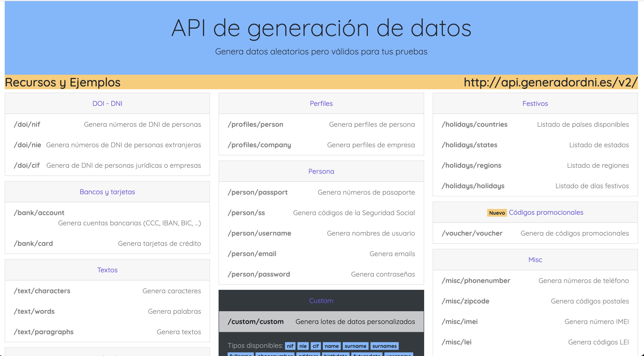This screenshot has width=644, height=356.
Task: Click the cif type badge
Action: (x=316, y=346)
